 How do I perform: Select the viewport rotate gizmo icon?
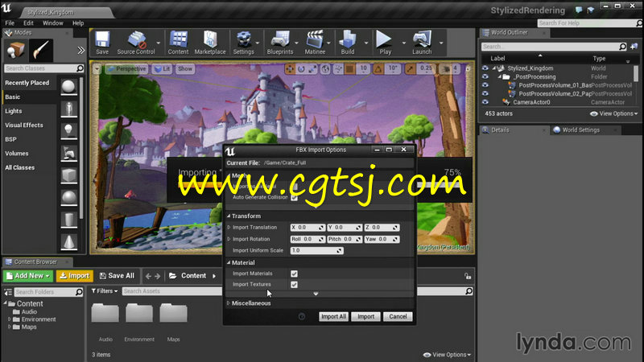point(301,69)
